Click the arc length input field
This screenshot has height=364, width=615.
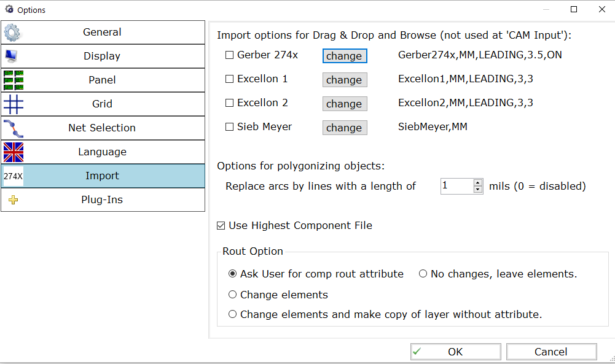(457, 186)
